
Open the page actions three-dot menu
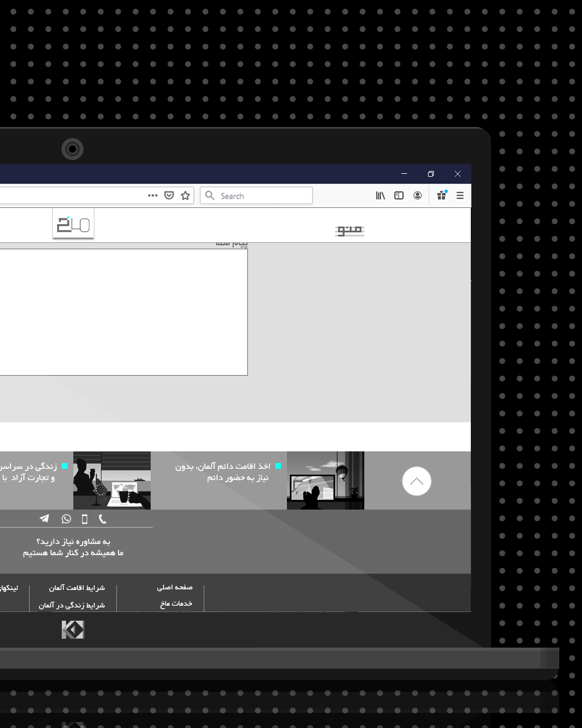coord(152,196)
